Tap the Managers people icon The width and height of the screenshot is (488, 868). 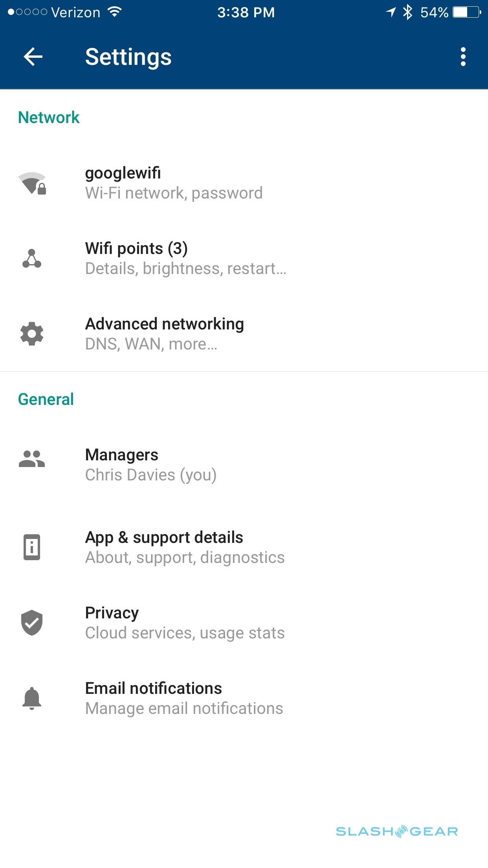pos(32,459)
